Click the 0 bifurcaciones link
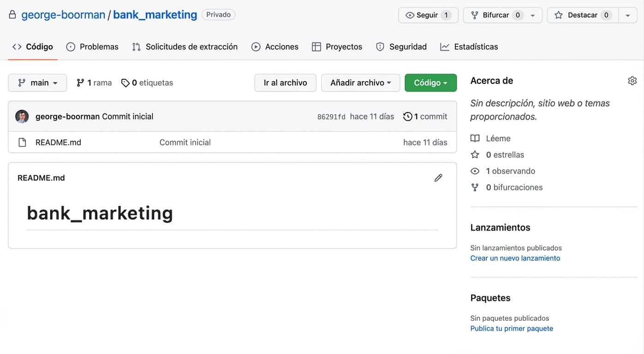644x354 pixels. (x=514, y=187)
